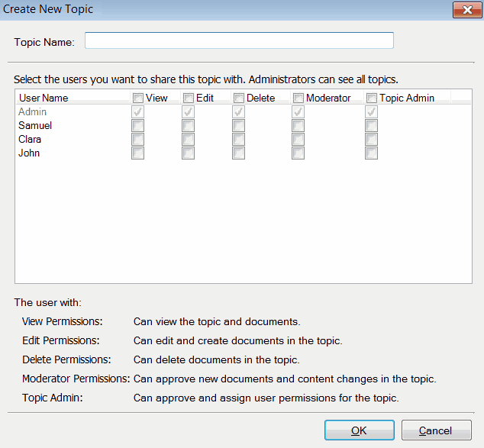Select the Samuel user row
The width and height of the screenshot is (484, 448).
35,126
